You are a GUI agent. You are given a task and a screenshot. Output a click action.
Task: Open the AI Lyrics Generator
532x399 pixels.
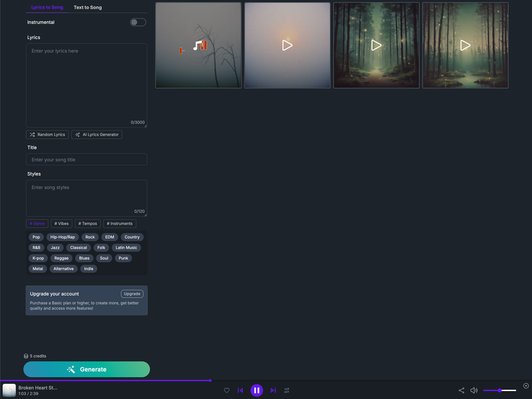click(x=96, y=134)
